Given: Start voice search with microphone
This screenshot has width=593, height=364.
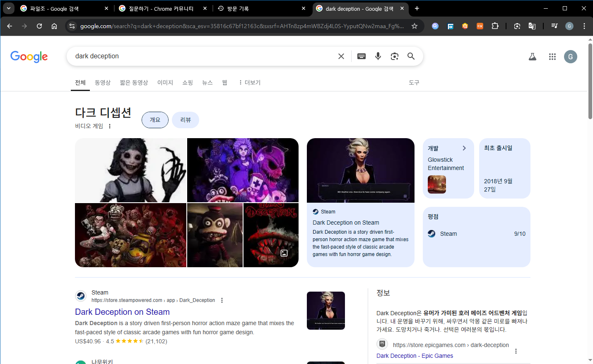Looking at the screenshot, I should pos(378,56).
